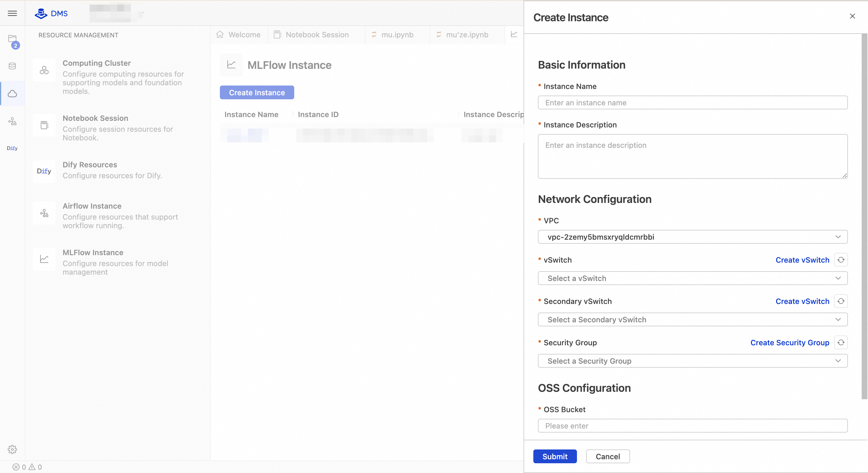Screen dimensions: 868x473
Task: Click the MLFlow Instance chart icon in resource list
Action: [44, 259]
